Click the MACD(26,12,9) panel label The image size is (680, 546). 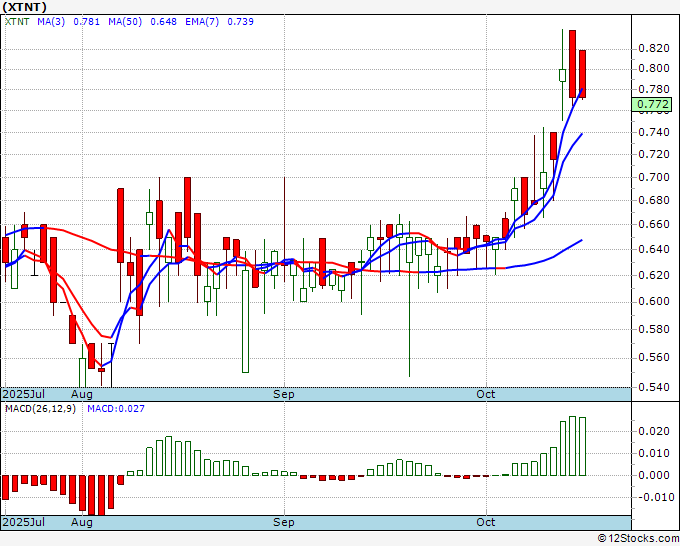[x=40, y=409]
